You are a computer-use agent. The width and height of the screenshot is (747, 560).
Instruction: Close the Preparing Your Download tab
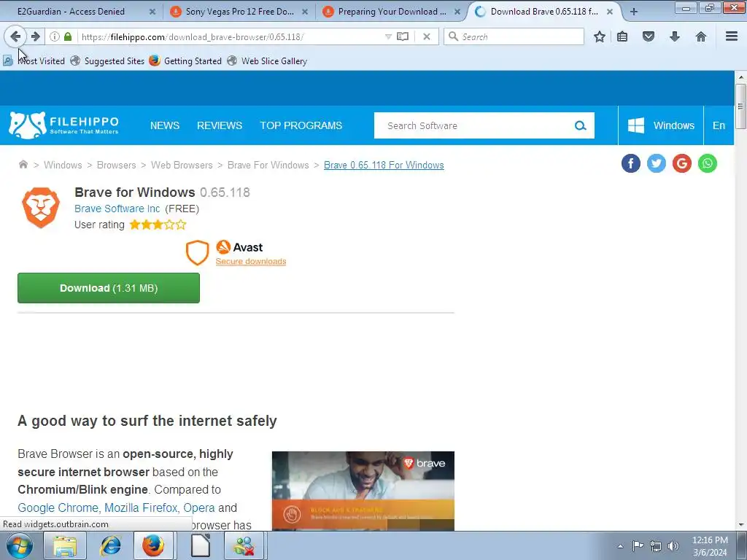point(457,12)
